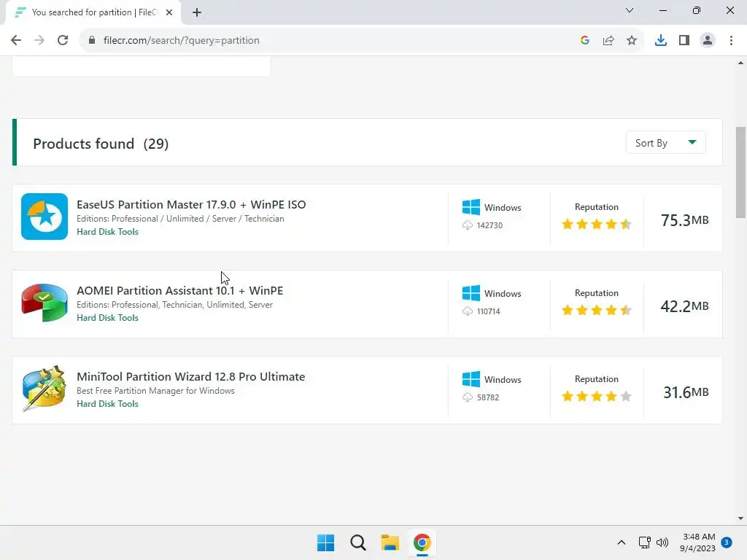Click the scrollbar down arrow
This screenshot has height=560, width=747.
tap(740, 518)
